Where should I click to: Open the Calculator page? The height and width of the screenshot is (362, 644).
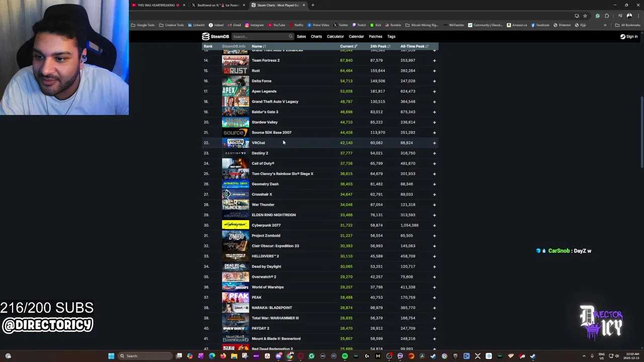(x=335, y=36)
